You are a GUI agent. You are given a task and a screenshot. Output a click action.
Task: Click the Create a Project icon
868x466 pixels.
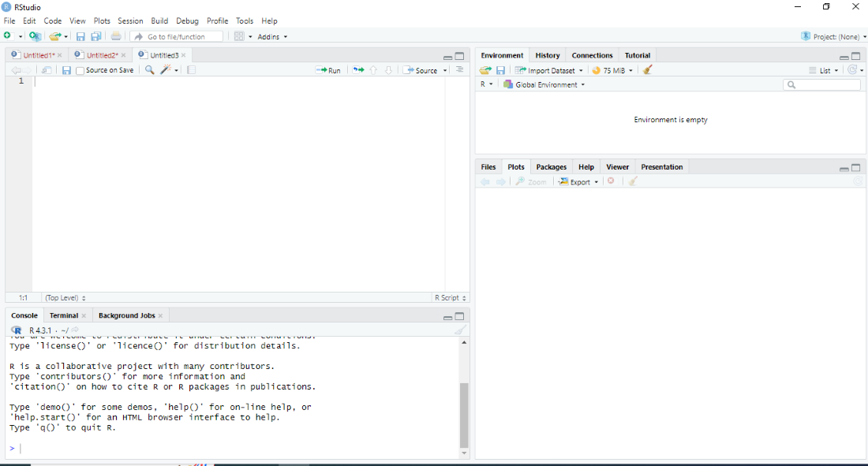coord(34,36)
